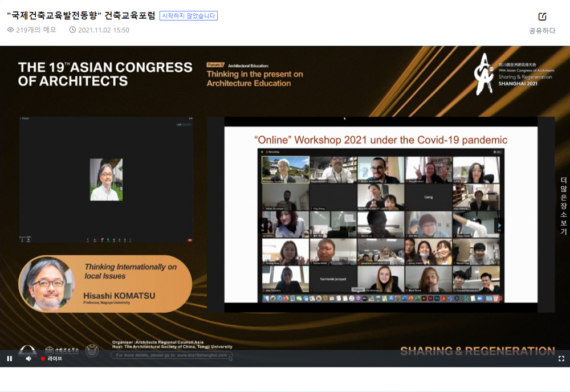570x392 pixels.
Task: Click the Professor, Nagoya University caption
Action: pyautogui.click(x=107, y=303)
